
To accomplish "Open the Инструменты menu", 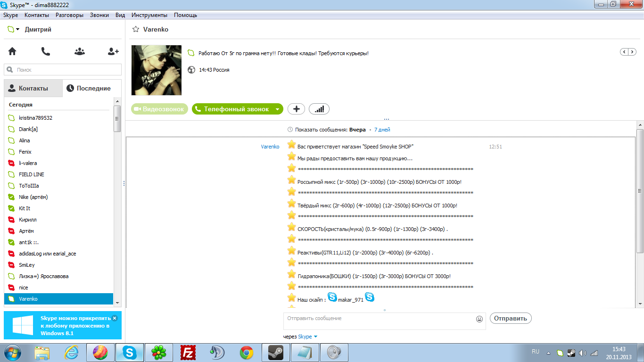I will (149, 15).
